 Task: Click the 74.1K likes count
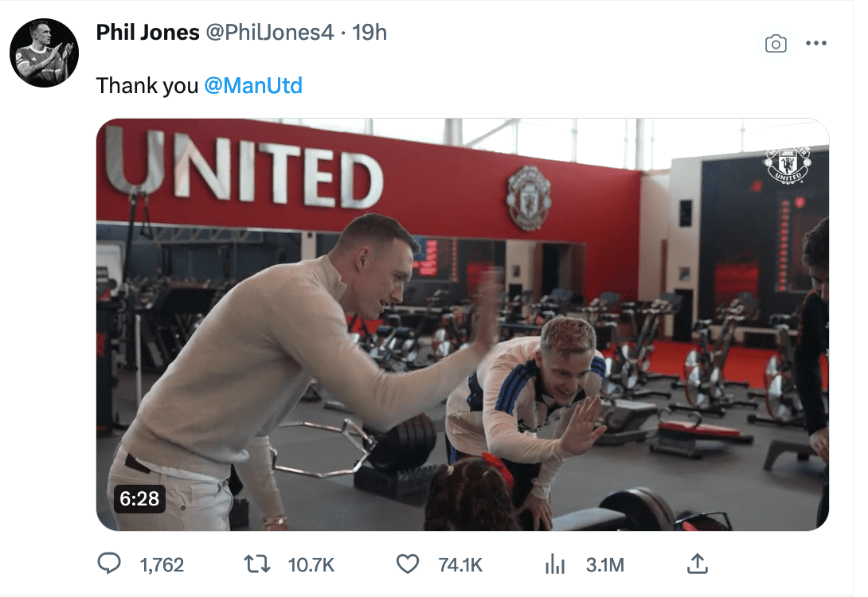pos(460,565)
